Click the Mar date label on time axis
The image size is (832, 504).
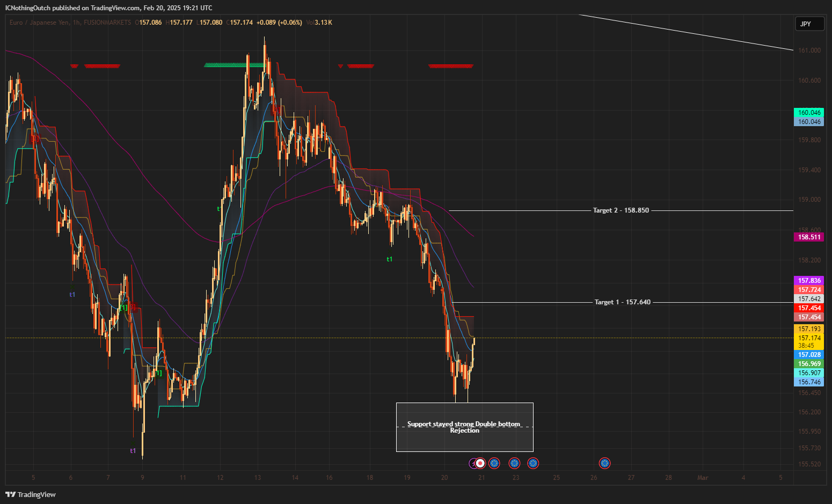click(x=703, y=478)
